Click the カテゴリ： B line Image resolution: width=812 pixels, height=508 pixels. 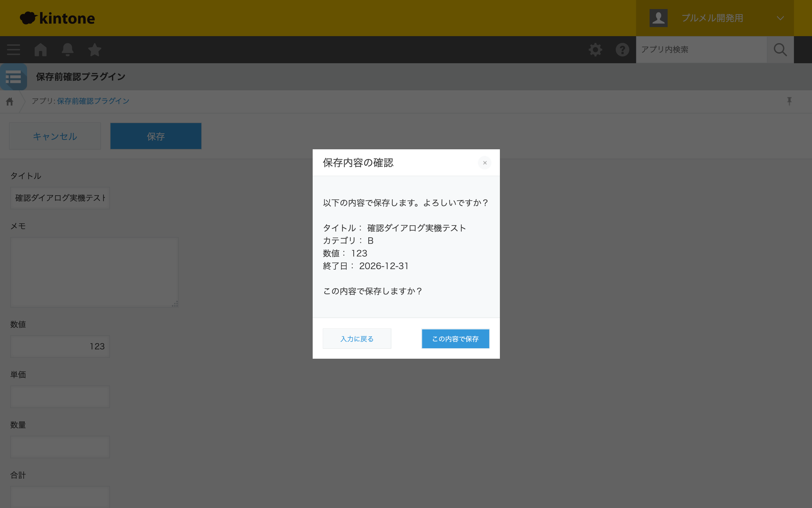pyautogui.click(x=348, y=241)
